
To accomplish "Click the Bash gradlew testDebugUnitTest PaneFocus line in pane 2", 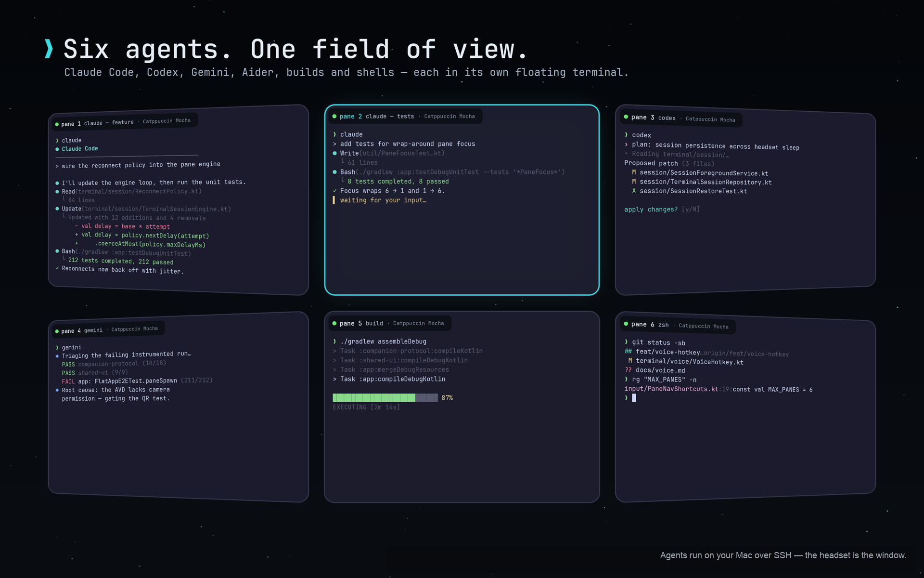I will tap(452, 172).
